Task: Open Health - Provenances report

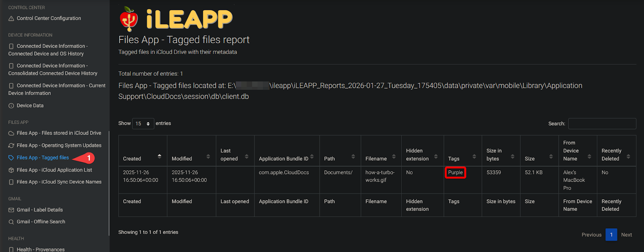Action: click(x=41, y=250)
